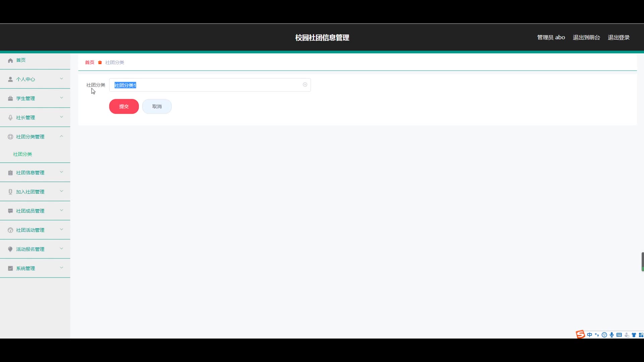Expand the 社团成员管理 menu chevron

point(61,210)
